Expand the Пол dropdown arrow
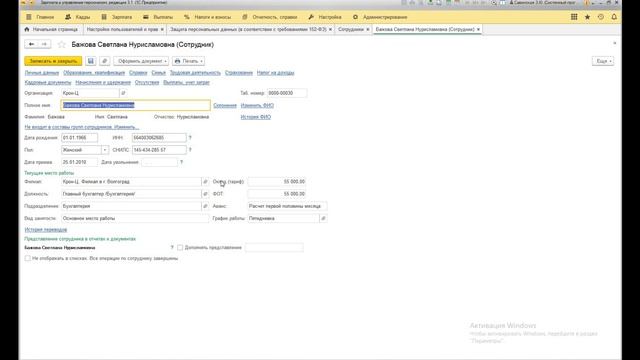The image size is (640, 360). [x=105, y=150]
